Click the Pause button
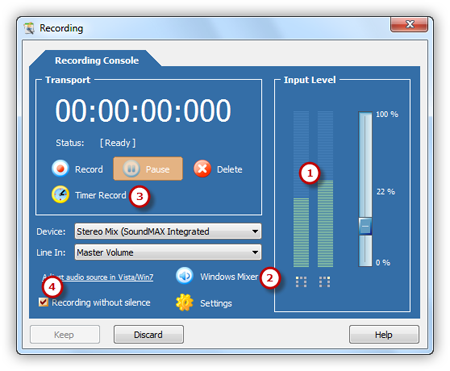Screen dimensions: 450x371 click(x=148, y=169)
